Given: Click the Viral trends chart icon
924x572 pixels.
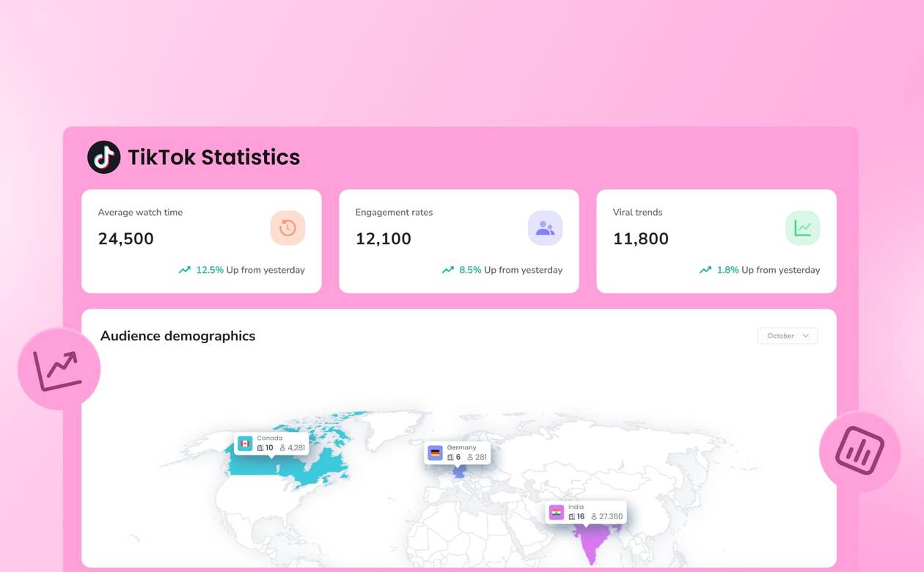Looking at the screenshot, I should pos(802,228).
